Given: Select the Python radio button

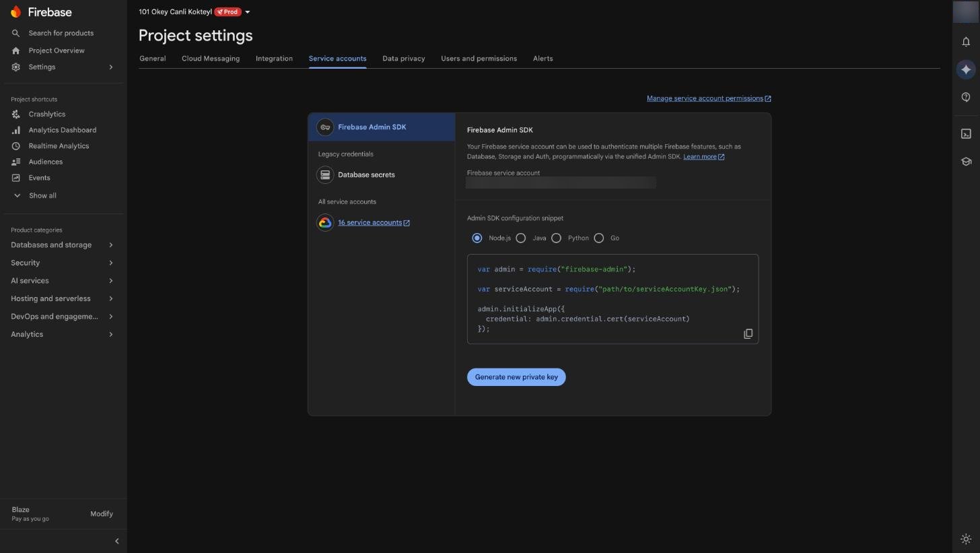Looking at the screenshot, I should (556, 238).
